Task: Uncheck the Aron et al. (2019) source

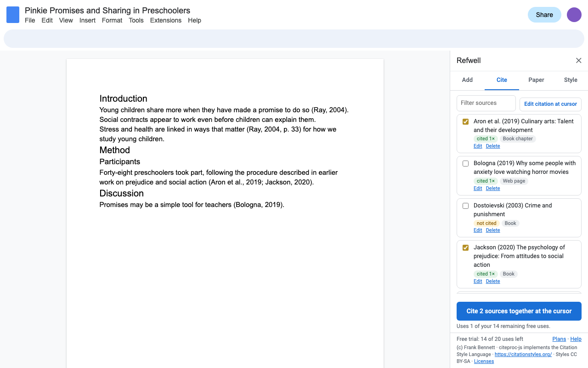Action: click(x=465, y=121)
